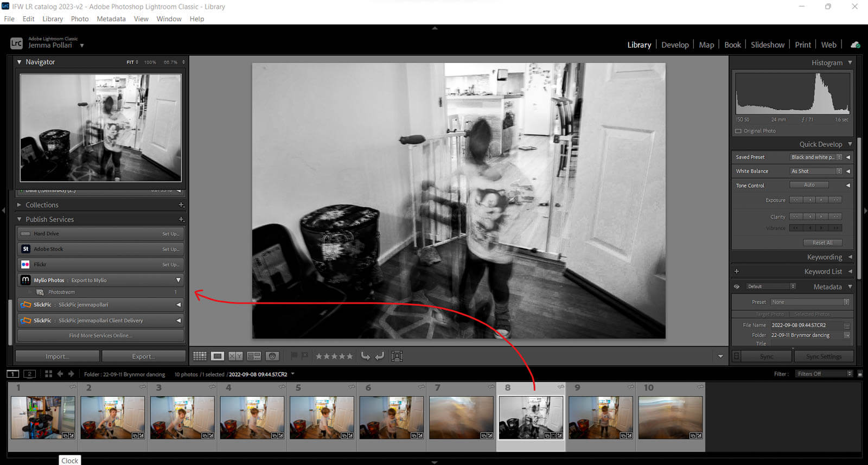This screenshot has height=465, width=868.
Task: Open People view face icon
Action: 272,356
